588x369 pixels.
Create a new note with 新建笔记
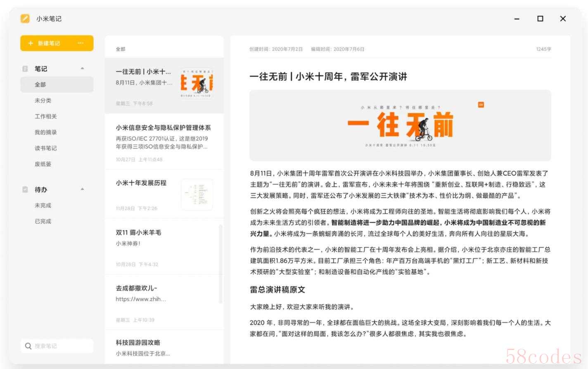click(x=57, y=43)
